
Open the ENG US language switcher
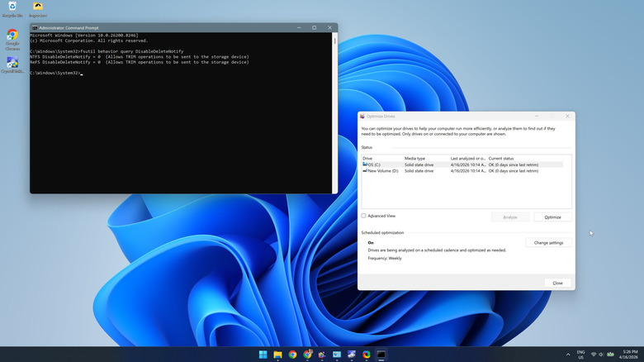click(x=580, y=355)
